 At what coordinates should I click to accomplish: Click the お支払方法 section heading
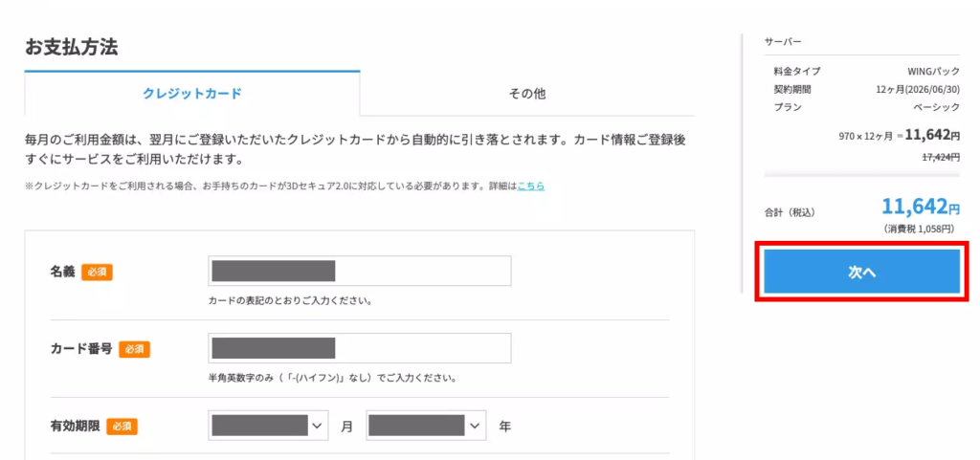pos(72,47)
